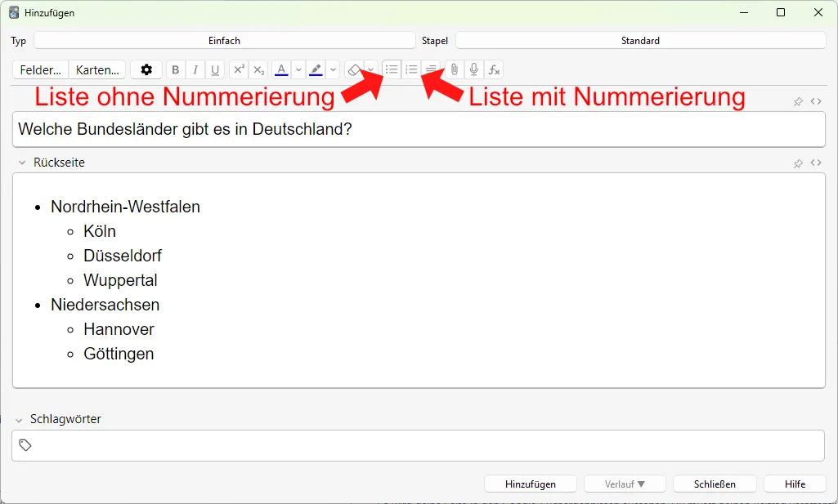The height and width of the screenshot is (504, 838).
Task: Insert a numbered list
Action: tap(411, 69)
